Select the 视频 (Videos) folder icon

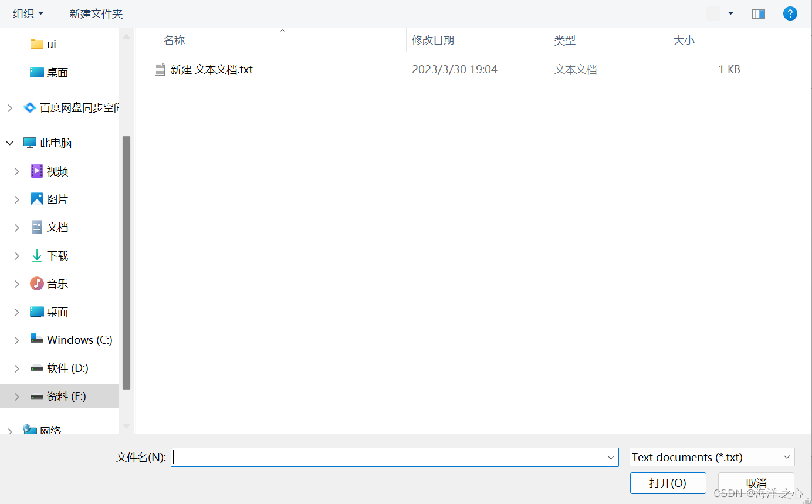click(x=36, y=171)
